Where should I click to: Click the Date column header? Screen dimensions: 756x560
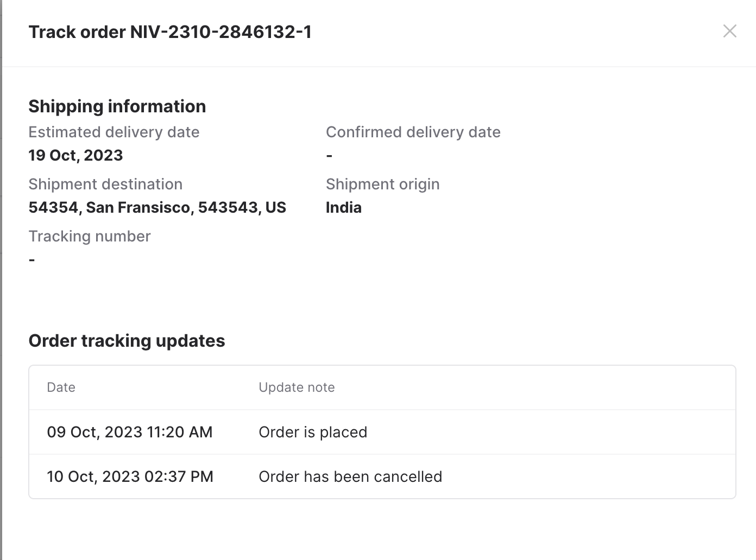point(61,387)
